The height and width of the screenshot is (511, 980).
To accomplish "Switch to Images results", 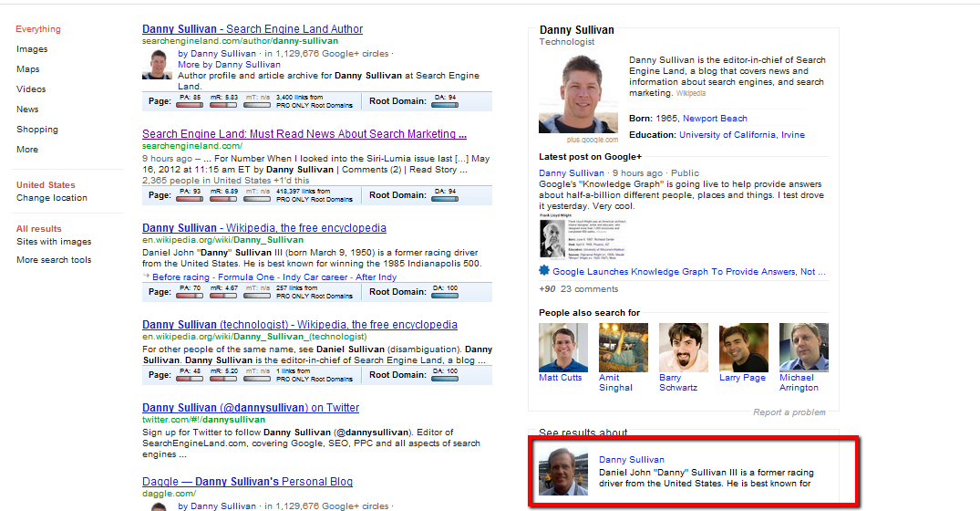I will tap(32, 48).
